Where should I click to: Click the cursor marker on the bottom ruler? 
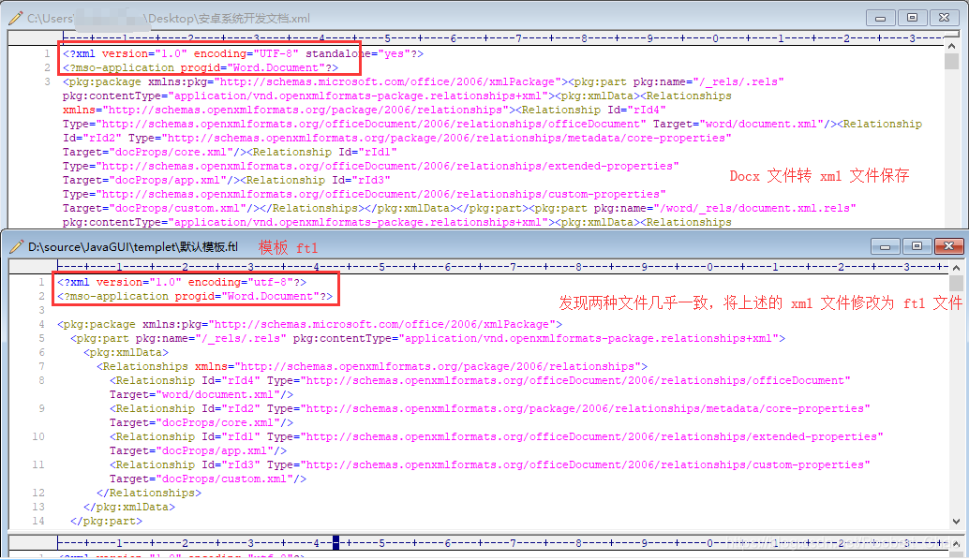tap(335, 543)
